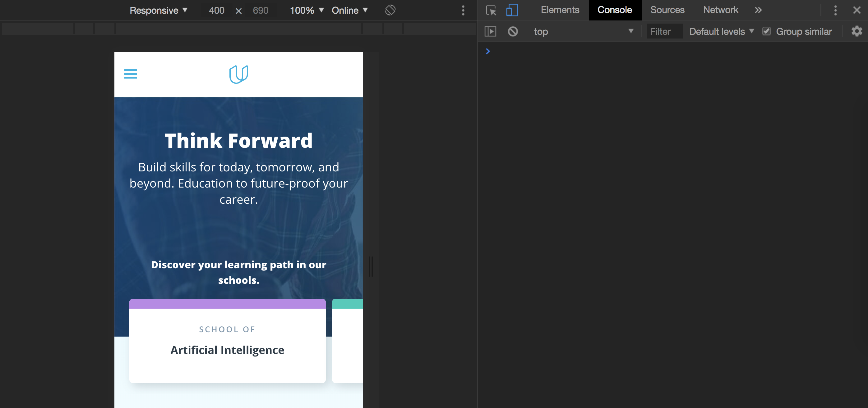
Task: Open device toolbar more options menu
Action: click(x=463, y=11)
